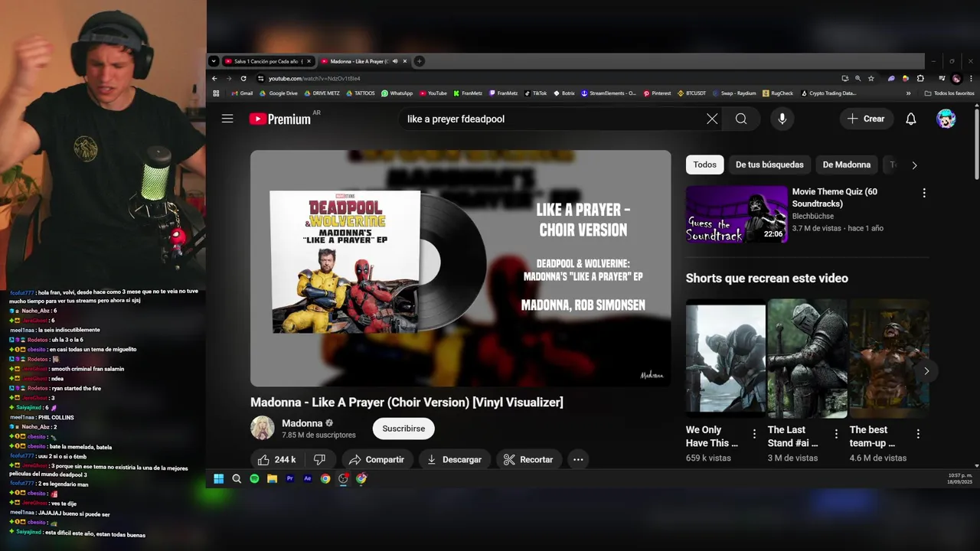980x551 pixels.
Task: Open the Chrome tab search dropdown
Action: click(x=215, y=61)
